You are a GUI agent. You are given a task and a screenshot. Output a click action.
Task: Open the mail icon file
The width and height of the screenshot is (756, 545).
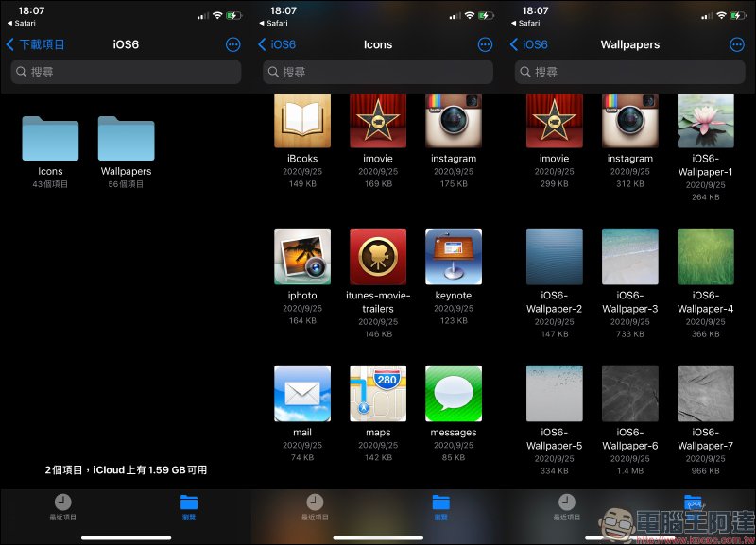click(x=302, y=393)
